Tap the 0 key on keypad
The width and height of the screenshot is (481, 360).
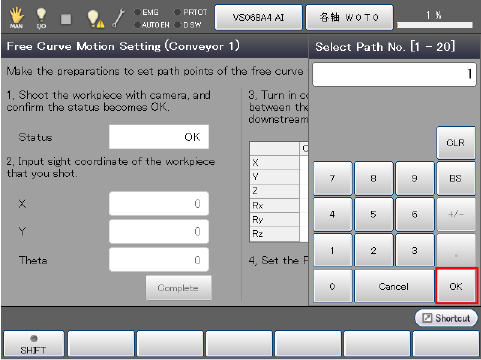coord(333,286)
